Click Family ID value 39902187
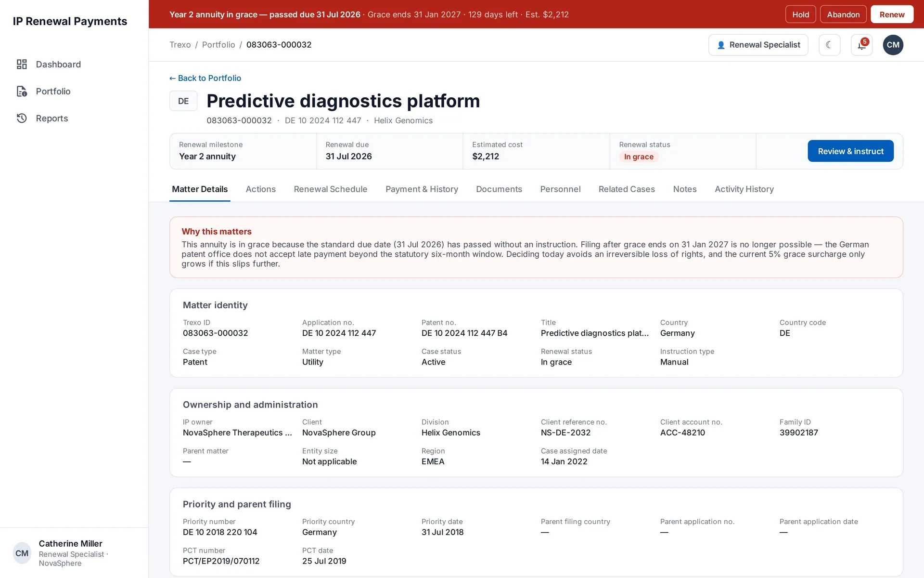The width and height of the screenshot is (924, 578). (798, 433)
